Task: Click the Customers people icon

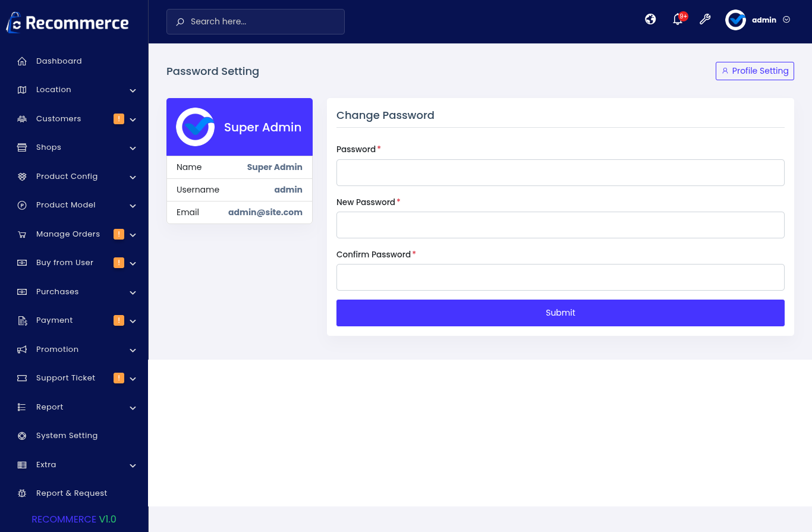Action: (x=22, y=119)
